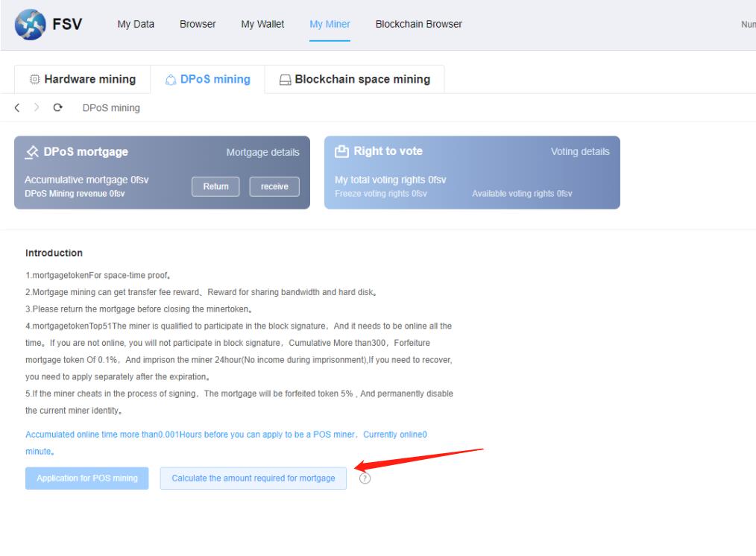Click the DPoS mortgage gavel icon
The image size is (756, 556).
32,152
